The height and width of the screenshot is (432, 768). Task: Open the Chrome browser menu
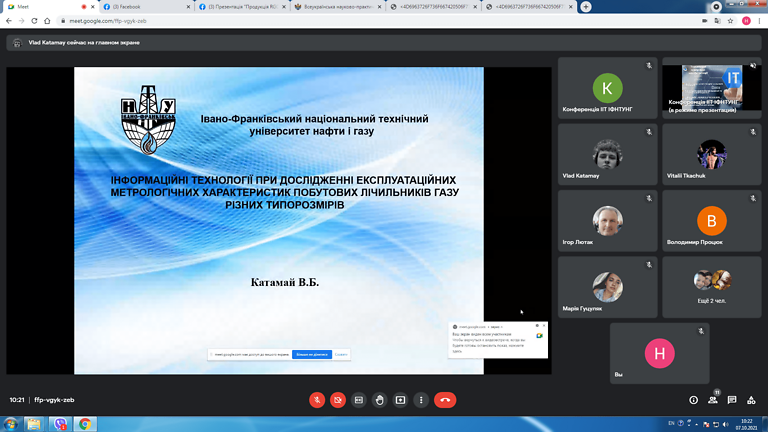pos(759,21)
